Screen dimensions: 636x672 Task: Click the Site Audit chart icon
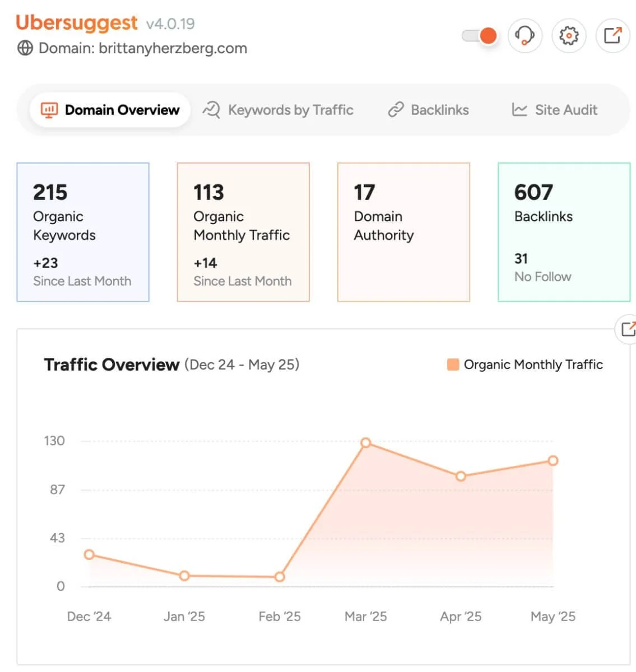pyautogui.click(x=519, y=110)
